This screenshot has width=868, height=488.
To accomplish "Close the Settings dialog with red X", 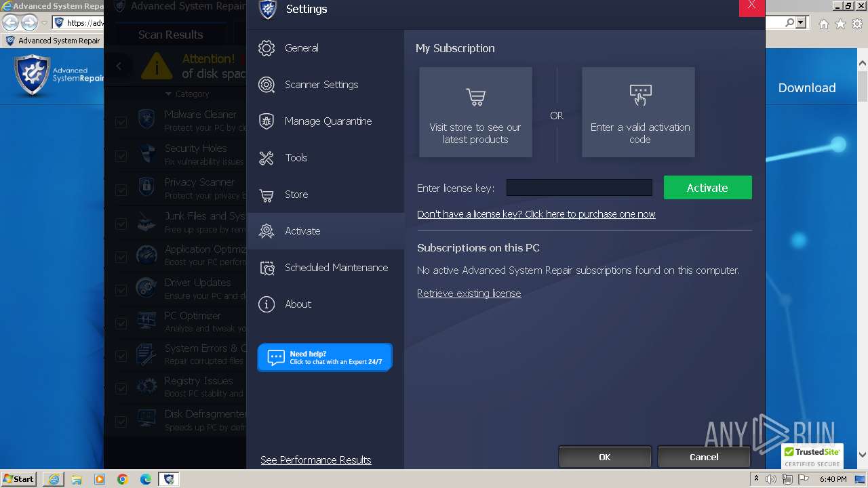I will (751, 6).
